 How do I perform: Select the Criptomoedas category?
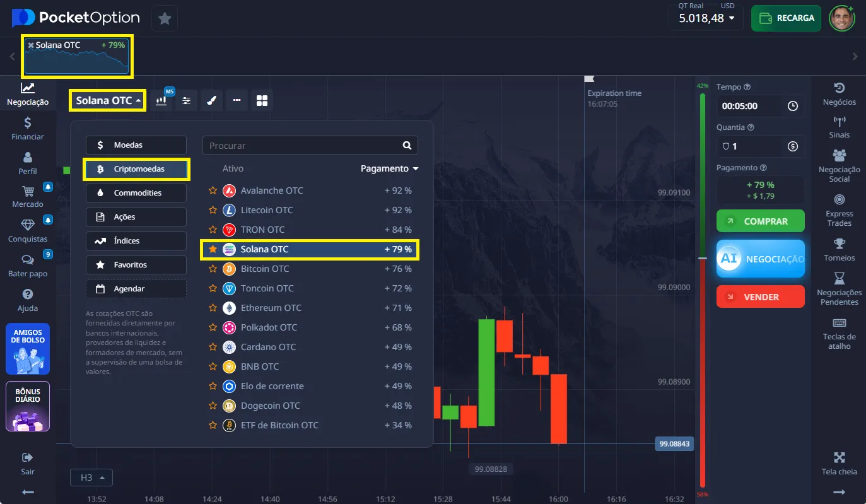(x=136, y=169)
